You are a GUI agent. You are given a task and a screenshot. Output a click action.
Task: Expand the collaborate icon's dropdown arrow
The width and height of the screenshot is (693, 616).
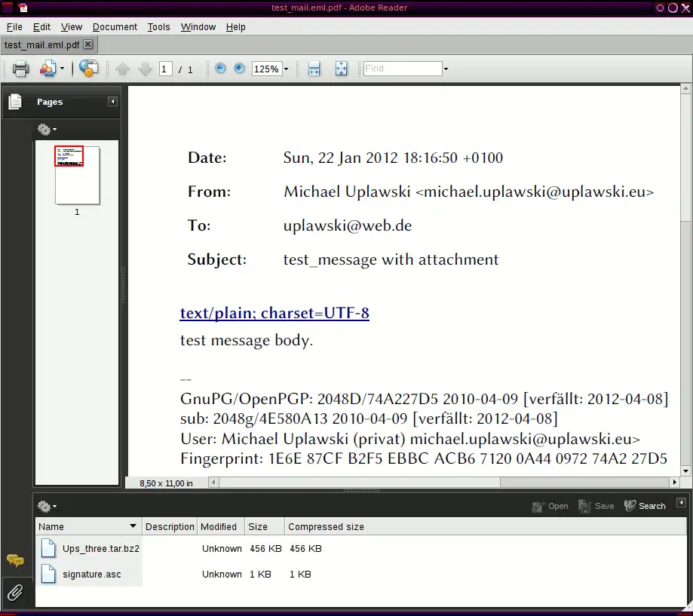pos(62,69)
